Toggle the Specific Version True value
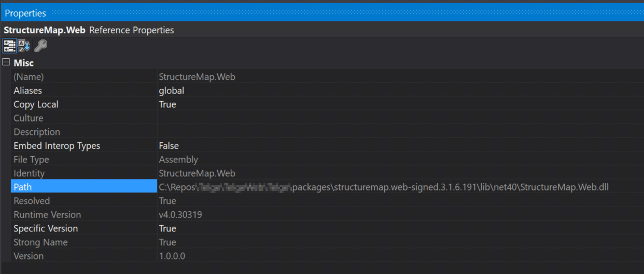 pos(167,228)
